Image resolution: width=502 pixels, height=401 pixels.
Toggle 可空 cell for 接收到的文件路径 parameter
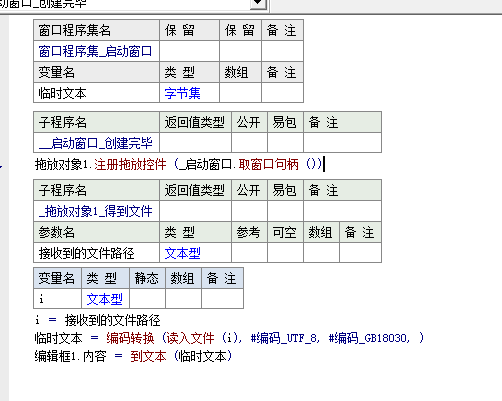point(285,253)
